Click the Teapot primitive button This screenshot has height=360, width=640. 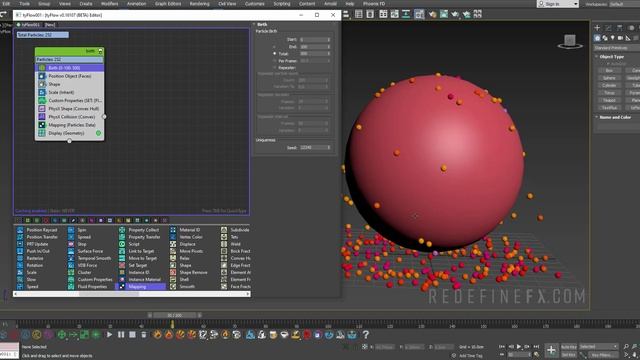click(x=609, y=100)
